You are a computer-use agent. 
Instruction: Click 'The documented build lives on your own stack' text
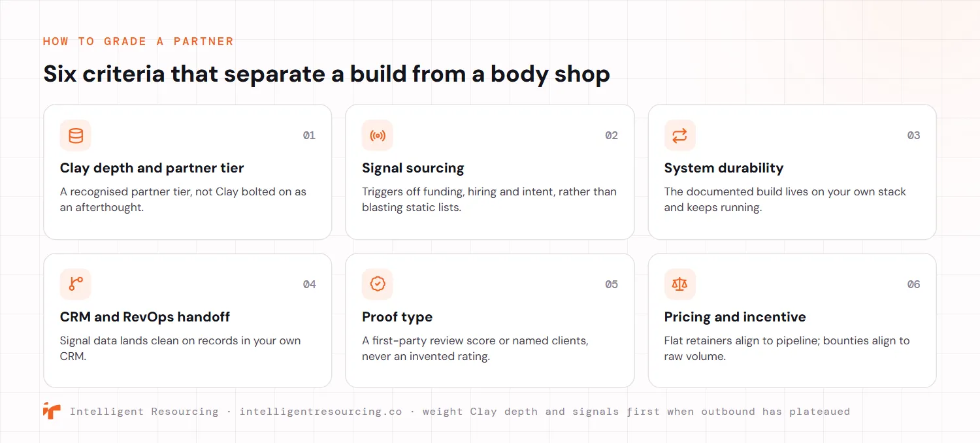coord(785,199)
